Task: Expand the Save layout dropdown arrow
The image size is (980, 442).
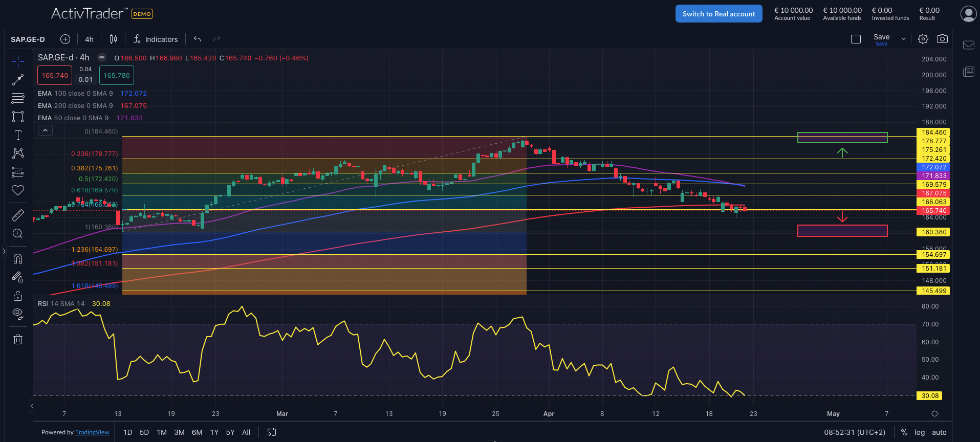Action: pyautogui.click(x=904, y=39)
